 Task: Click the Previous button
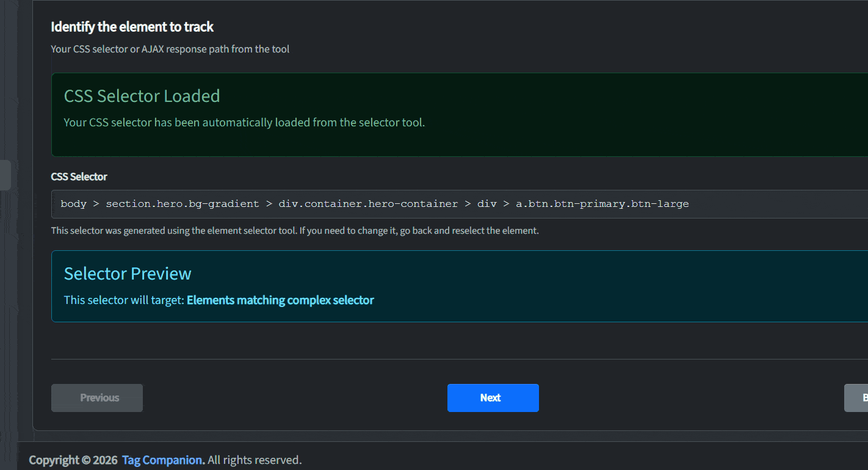96,397
